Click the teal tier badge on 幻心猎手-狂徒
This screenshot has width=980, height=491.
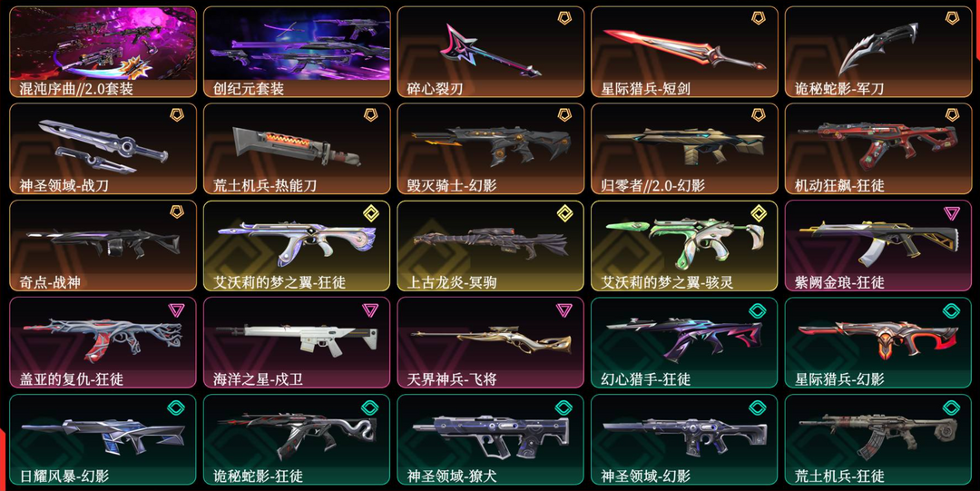click(758, 309)
